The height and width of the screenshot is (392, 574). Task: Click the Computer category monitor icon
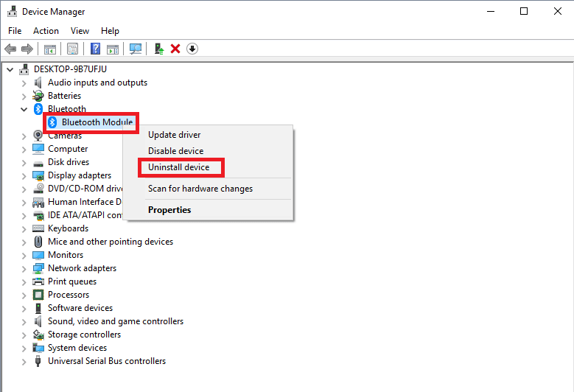(x=38, y=149)
